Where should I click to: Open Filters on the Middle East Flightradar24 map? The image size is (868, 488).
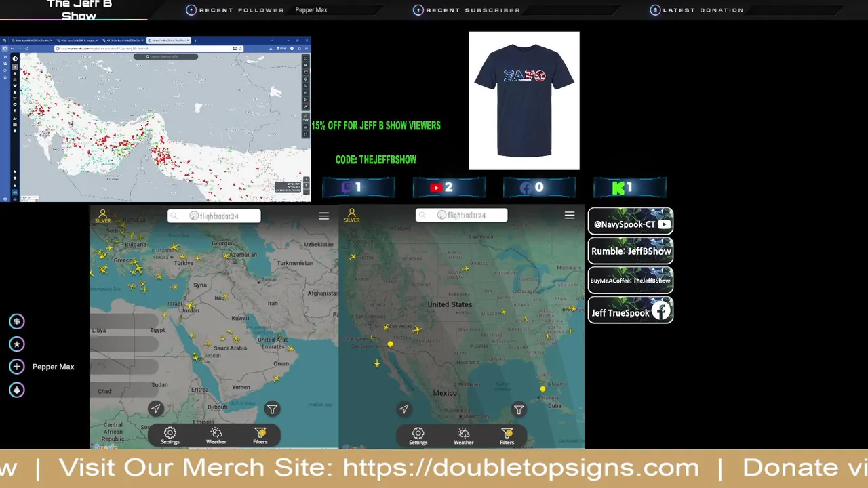260,435
